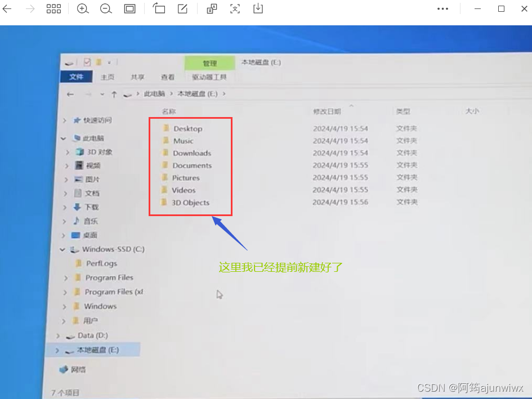Click Explorer's up-folder arrow
Viewport: 532px width, 399px height.
(x=114, y=95)
